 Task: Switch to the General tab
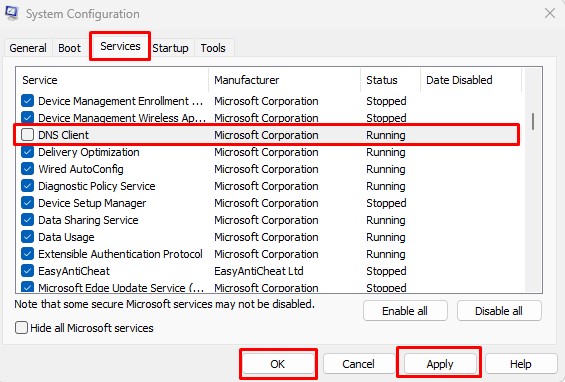(28, 48)
